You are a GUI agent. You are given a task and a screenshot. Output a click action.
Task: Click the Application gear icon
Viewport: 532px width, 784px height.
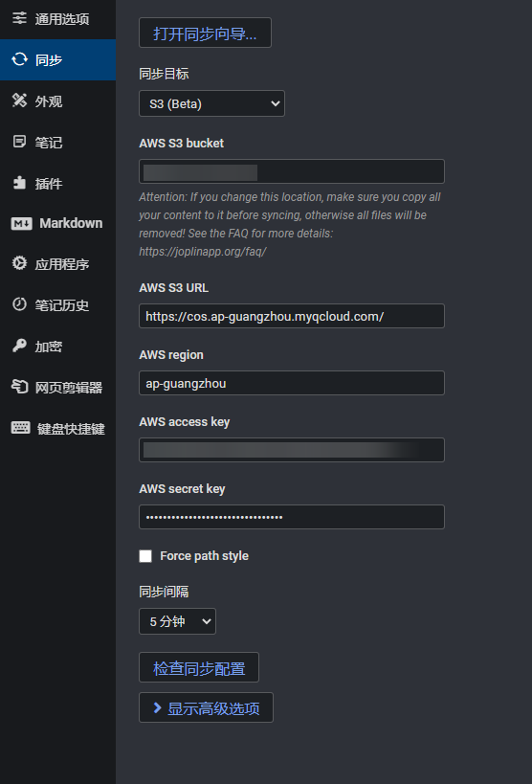coord(19,263)
